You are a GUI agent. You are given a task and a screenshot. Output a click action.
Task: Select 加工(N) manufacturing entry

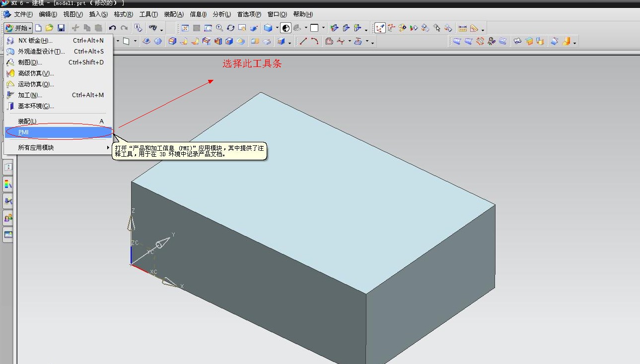click(59, 95)
